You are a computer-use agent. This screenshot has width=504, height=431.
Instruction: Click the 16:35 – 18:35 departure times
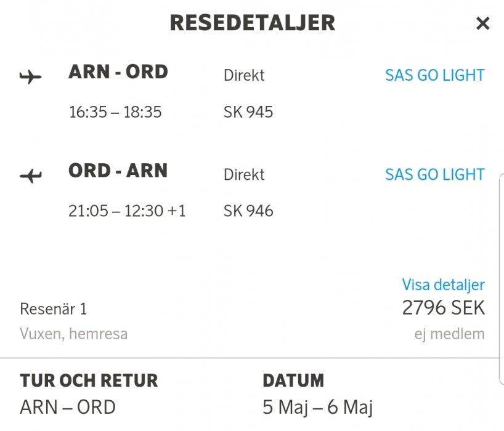[x=115, y=112]
